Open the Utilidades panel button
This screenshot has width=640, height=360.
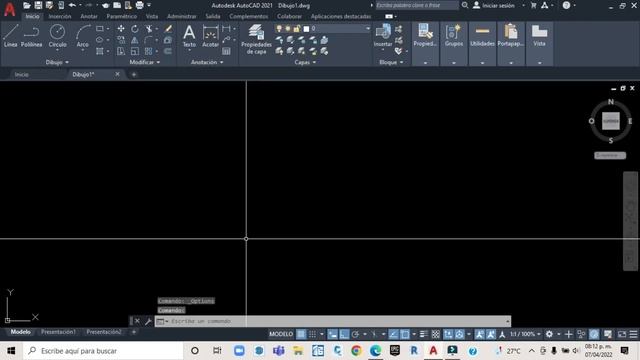click(482, 43)
